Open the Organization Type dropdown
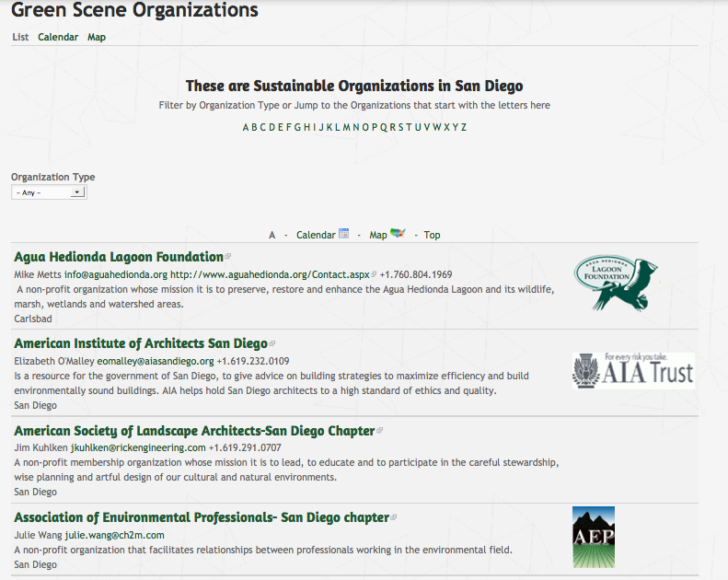Image resolution: width=728 pixels, height=580 pixels. coord(49,192)
